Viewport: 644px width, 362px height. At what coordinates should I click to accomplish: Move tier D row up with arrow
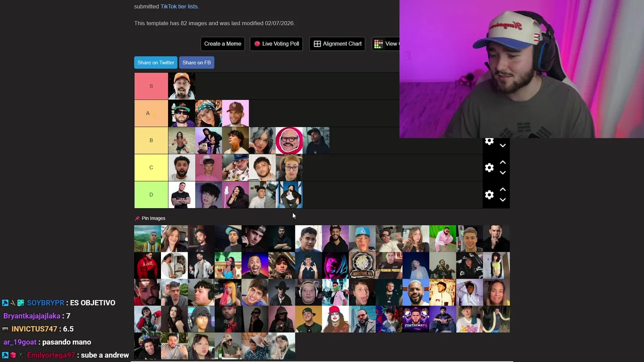[x=503, y=190]
